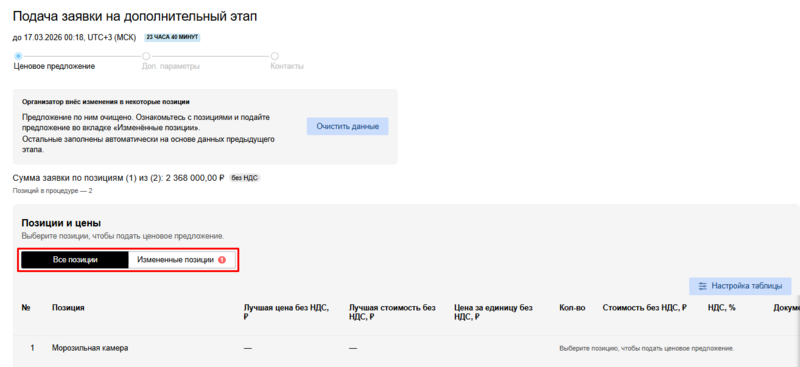Open the "Настройка таблицы" table settings

(740, 286)
